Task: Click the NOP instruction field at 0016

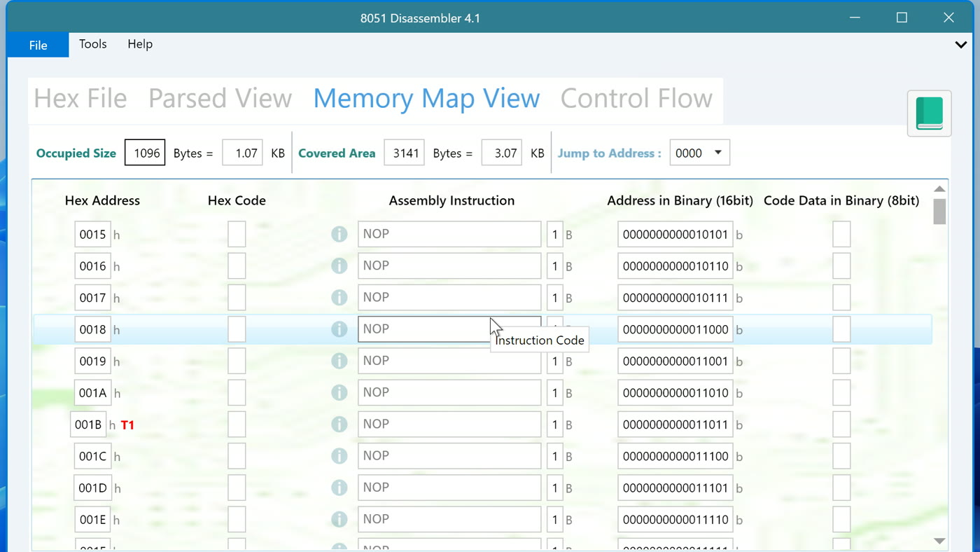Action: [449, 265]
